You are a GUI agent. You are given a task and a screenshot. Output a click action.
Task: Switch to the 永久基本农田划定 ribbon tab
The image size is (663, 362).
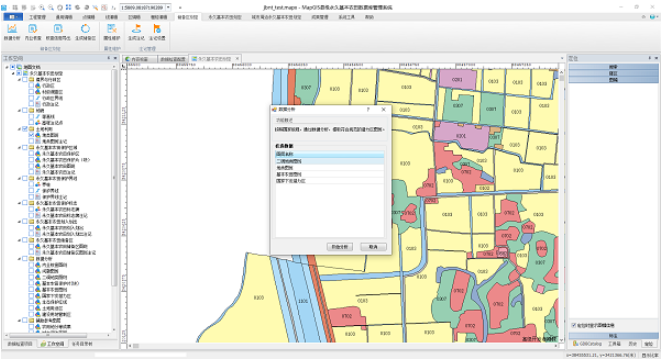[225, 17]
